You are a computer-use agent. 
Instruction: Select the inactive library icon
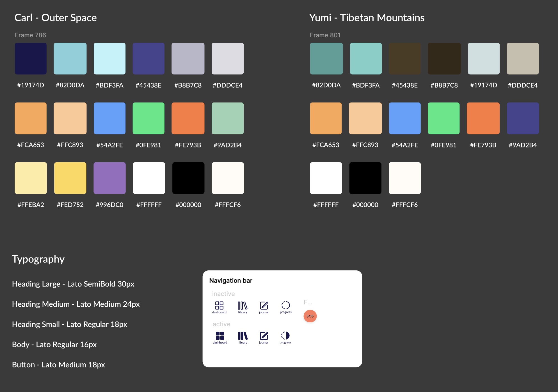tap(242, 306)
